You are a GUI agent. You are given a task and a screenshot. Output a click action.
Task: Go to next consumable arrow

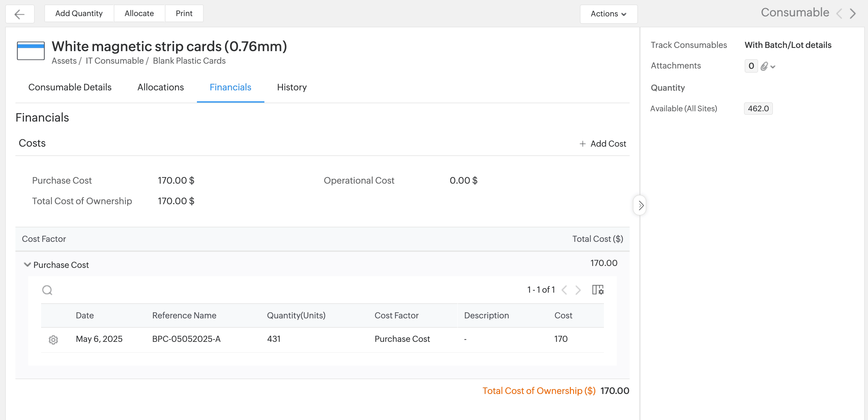click(x=853, y=14)
